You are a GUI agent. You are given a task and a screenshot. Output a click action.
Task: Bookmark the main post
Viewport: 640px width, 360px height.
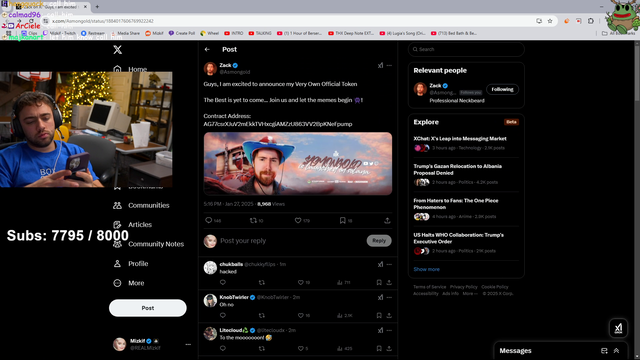point(342,220)
